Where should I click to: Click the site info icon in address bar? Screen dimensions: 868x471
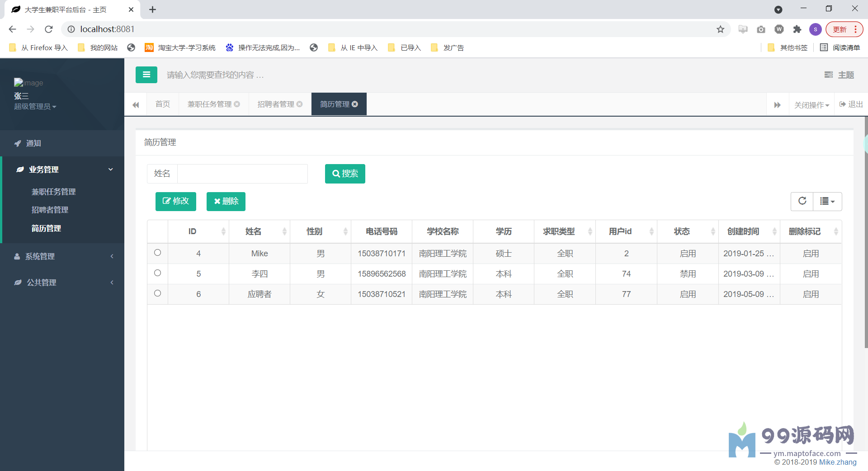(71, 29)
